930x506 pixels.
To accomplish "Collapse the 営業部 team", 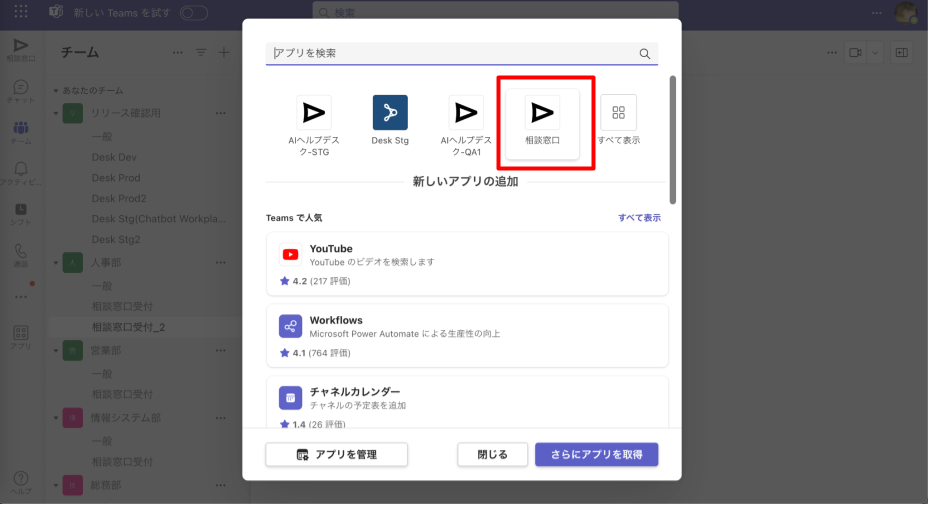I will (56, 351).
